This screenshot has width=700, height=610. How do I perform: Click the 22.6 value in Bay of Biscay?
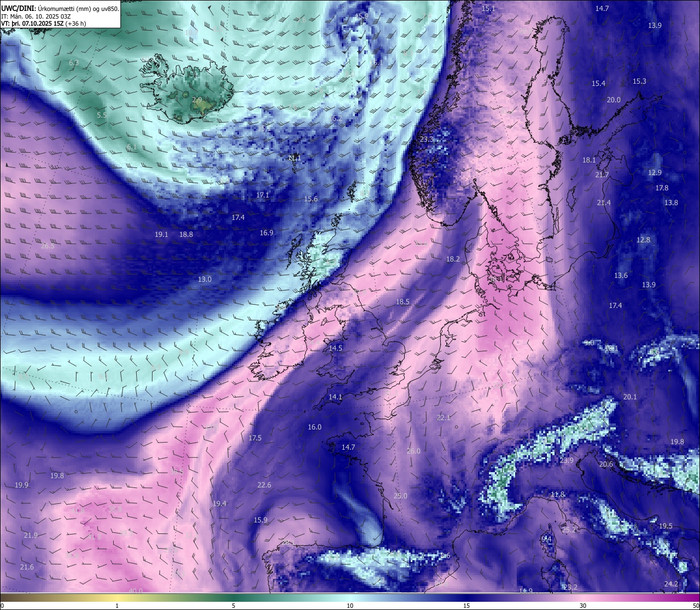264,485
